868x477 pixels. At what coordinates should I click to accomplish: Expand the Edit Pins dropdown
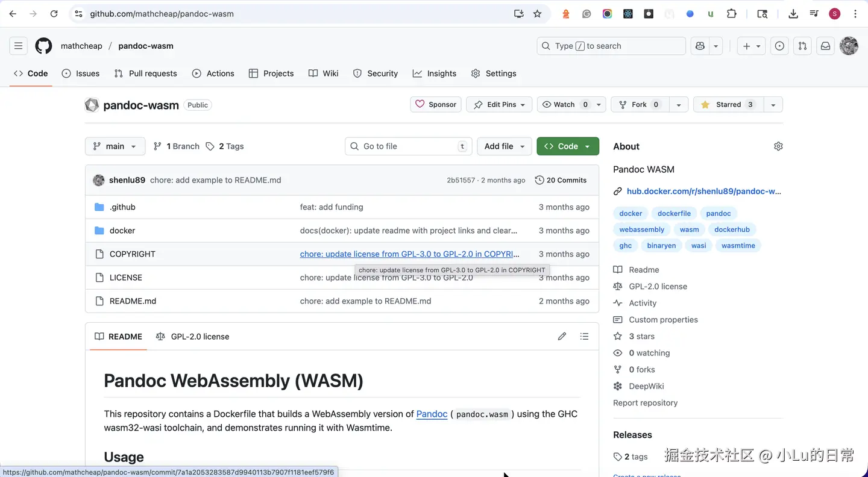500,105
